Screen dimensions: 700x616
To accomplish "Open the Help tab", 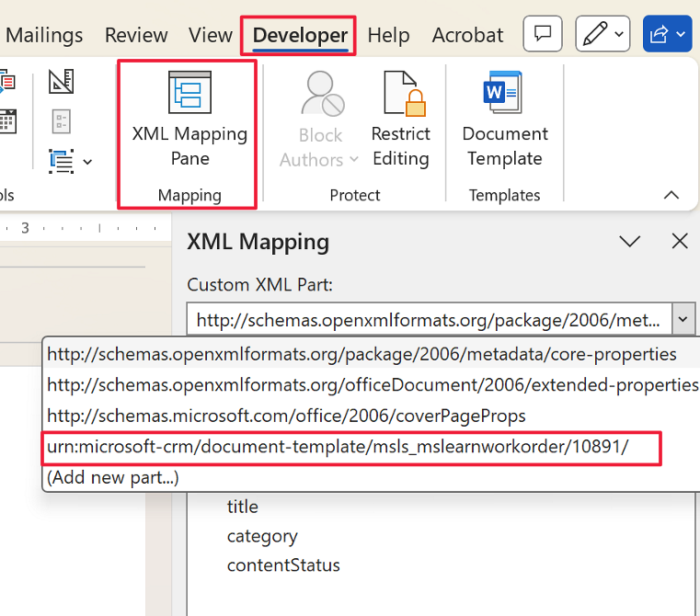I will pyautogui.click(x=388, y=35).
